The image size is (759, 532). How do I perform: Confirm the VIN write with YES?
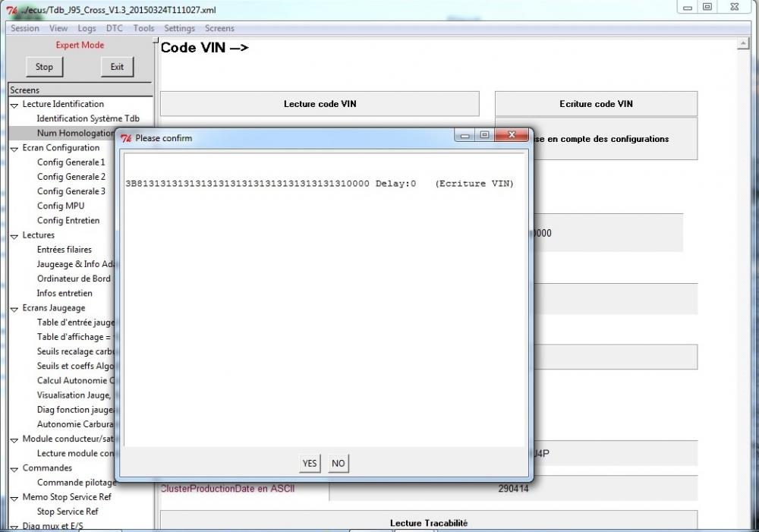coord(310,463)
